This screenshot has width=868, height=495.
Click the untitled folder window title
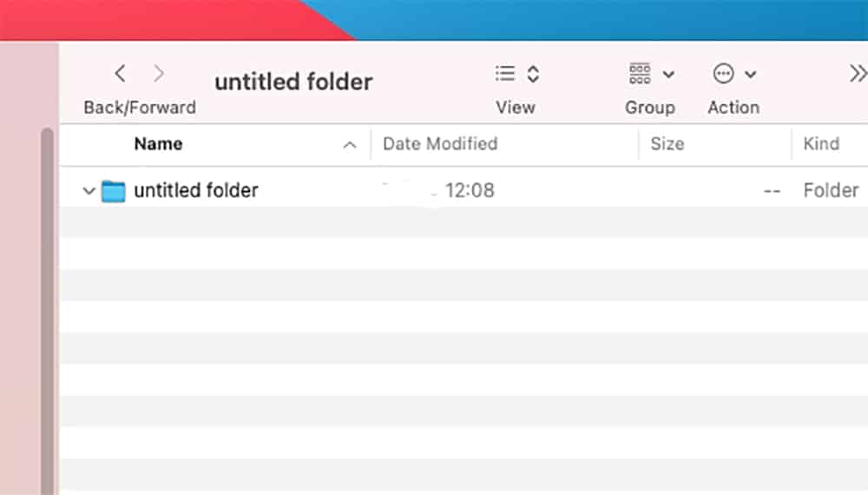pyautogui.click(x=293, y=82)
